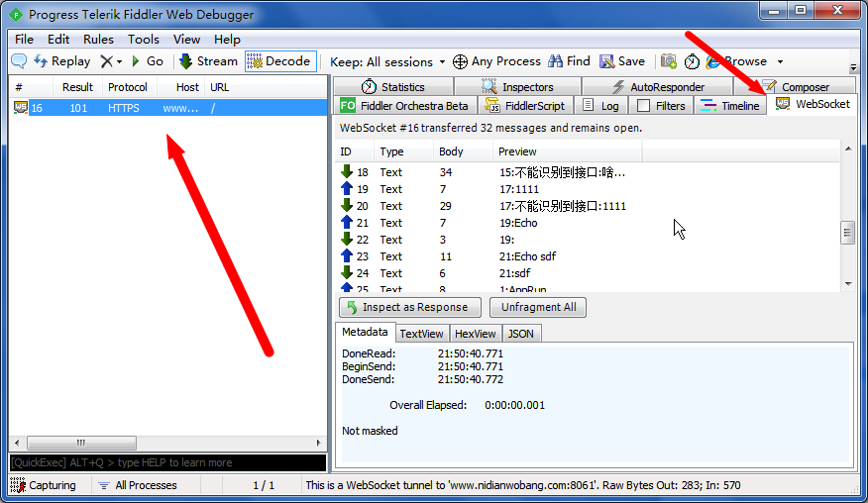Open the Browse dropdown arrow

(x=780, y=62)
